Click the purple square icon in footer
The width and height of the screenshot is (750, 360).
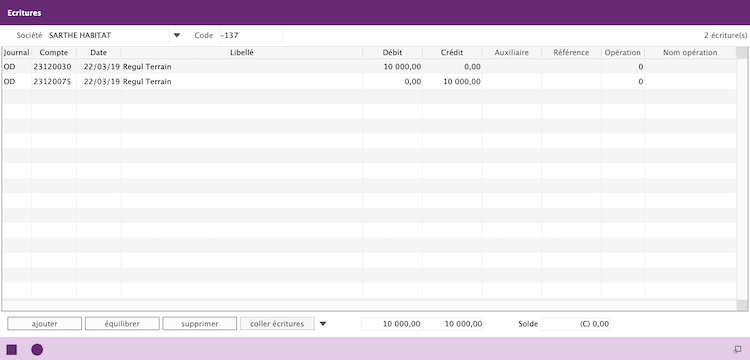tap(12, 349)
